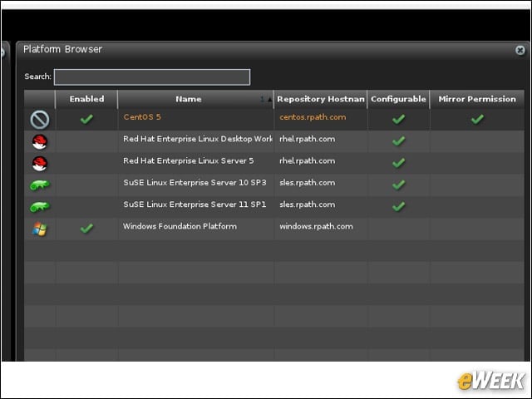Click sles.rpath.com in Server 11 SP1 row
Viewport: 532px width, 399px height.
pyautogui.click(x=307, y=204)
